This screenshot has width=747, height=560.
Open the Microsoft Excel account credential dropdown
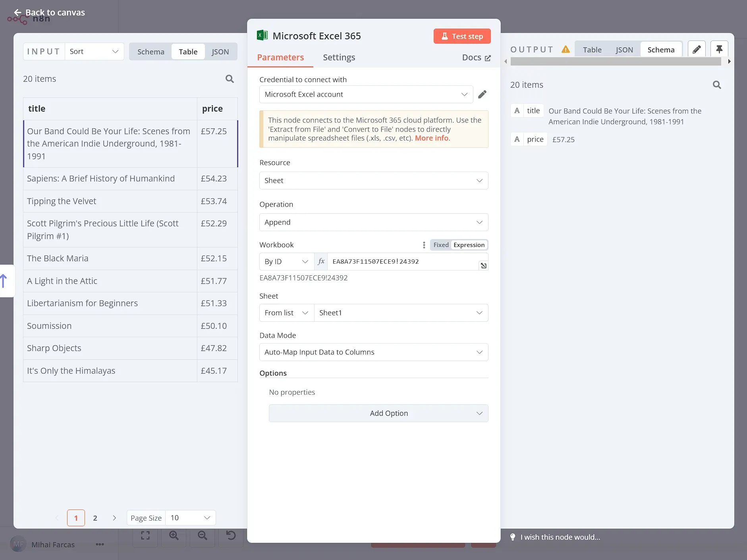tap(366, 95)
